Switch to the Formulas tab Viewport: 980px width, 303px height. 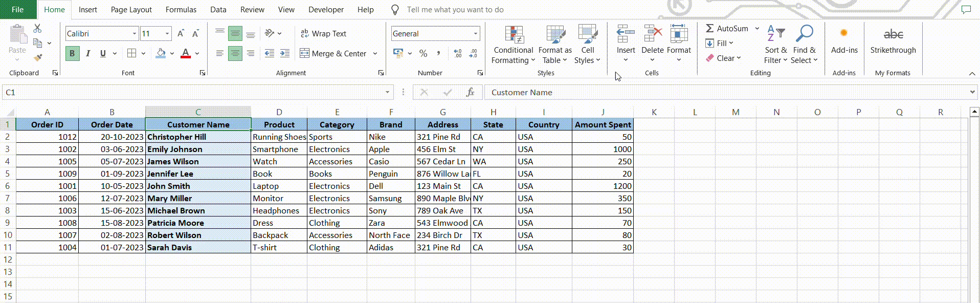click(x=181, y=9)
